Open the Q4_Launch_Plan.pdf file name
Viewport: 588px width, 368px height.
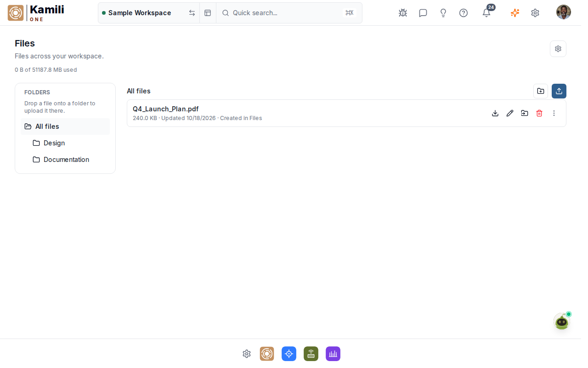pos(166,109)
